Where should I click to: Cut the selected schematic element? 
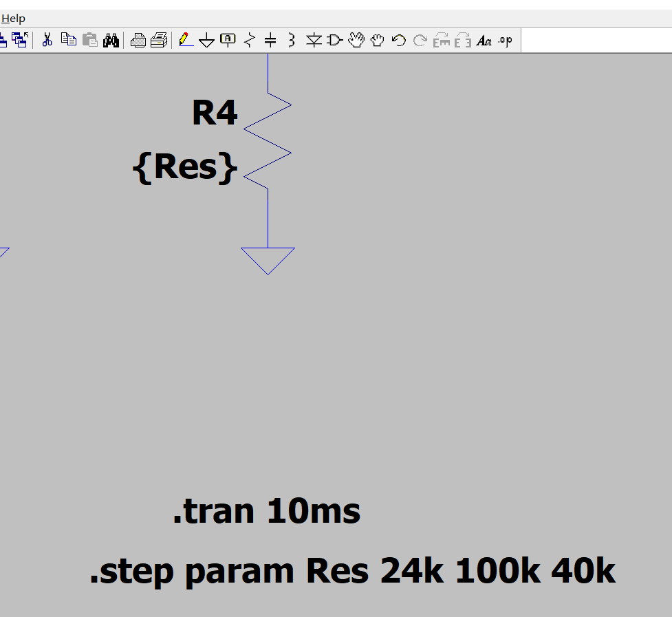pos(47,41)
